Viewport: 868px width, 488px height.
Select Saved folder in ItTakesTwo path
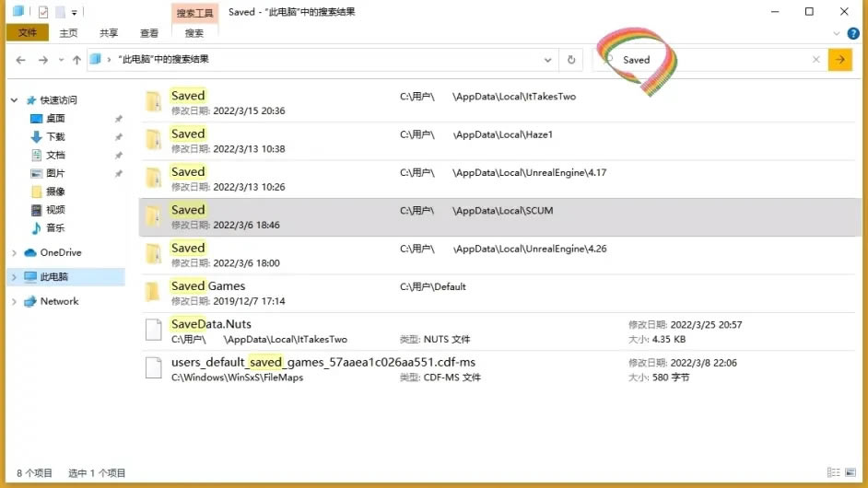[188, 96]
